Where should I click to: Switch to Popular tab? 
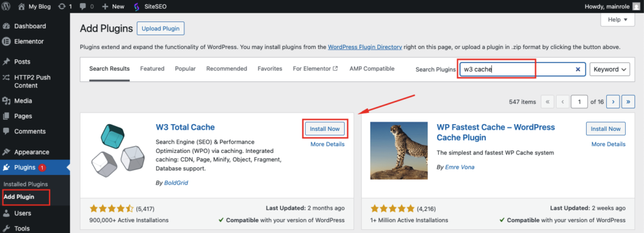(186, 69)
